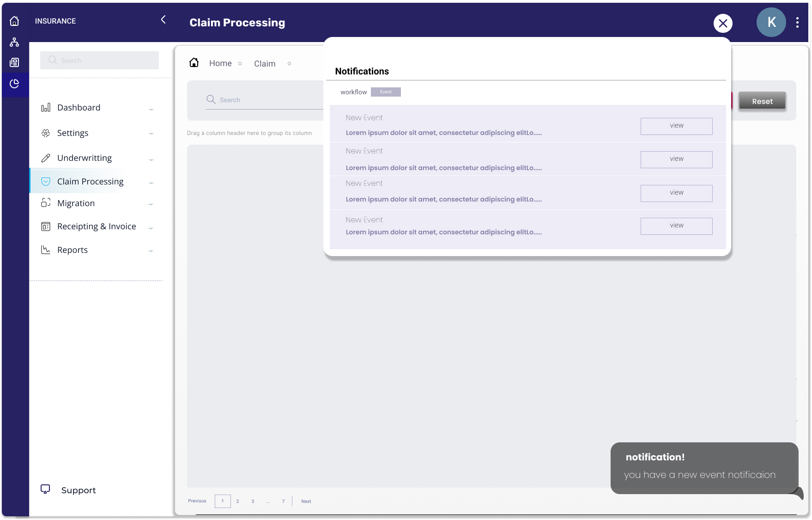
Task: Select the pie chart icon in rail
Action: tap(14, 84)
